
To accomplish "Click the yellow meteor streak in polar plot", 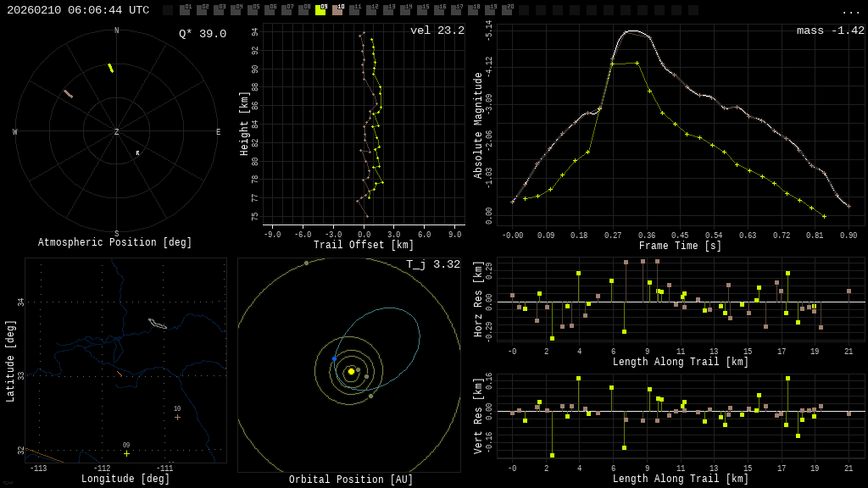I will (x=110, y=68).
